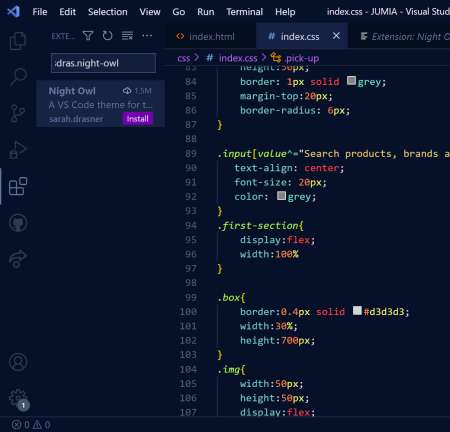Focus the extensions search input field
This screenshot has width=450, height=432.
[x=103, y=63]
